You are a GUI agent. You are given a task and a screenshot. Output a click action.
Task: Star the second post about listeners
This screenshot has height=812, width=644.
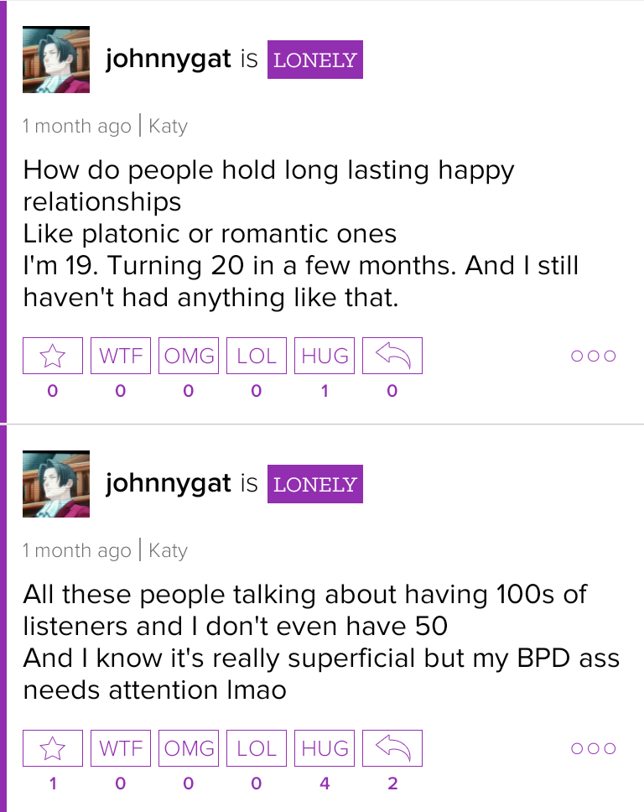[x=53, y=748]
